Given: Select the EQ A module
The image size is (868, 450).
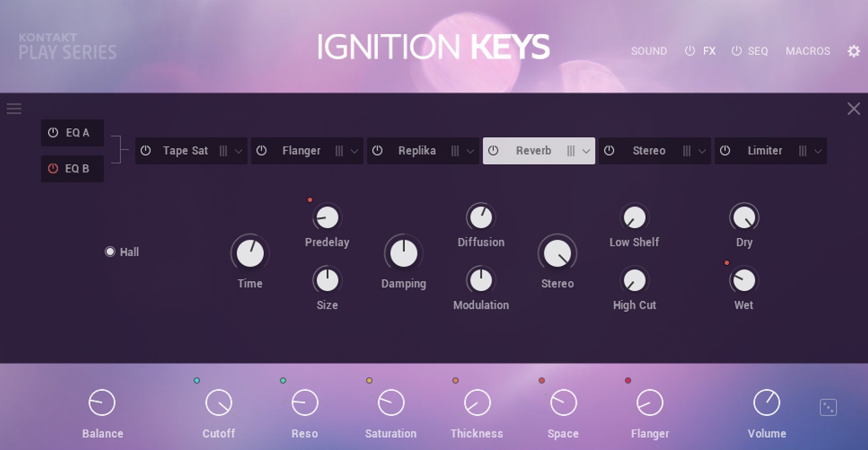Looking at the screenshot, I should (72, 133).
